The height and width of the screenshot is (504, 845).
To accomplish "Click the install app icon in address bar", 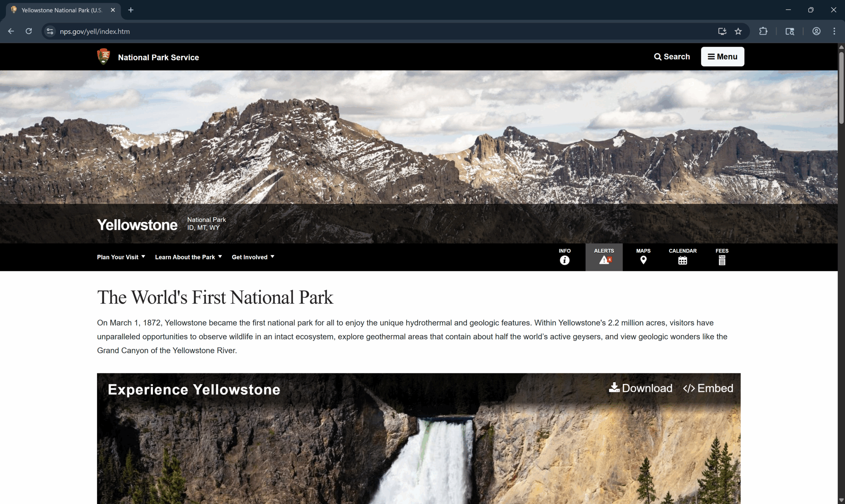I will tap(722, 31).
